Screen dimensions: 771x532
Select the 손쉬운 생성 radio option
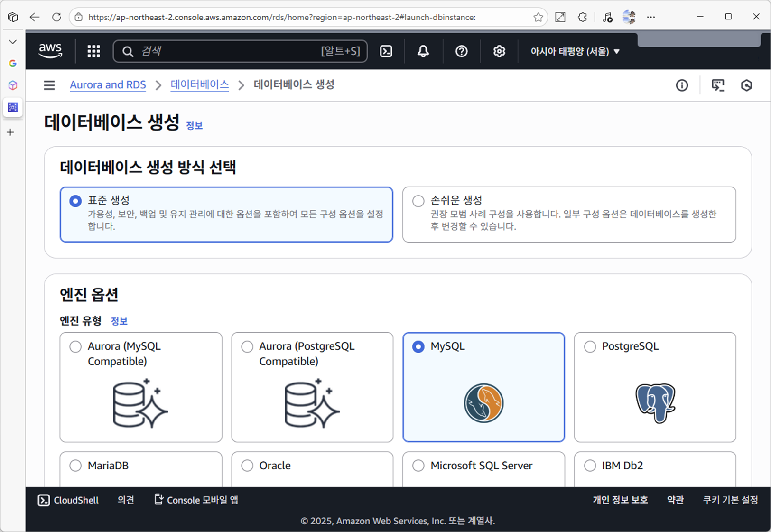pos(418,201)
